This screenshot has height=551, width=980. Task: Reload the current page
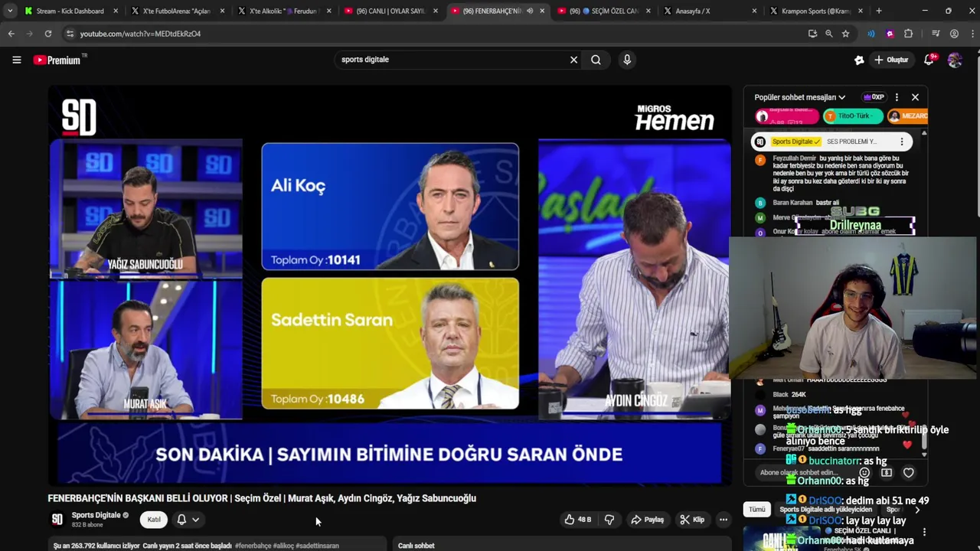pyautogui.click(x=47, y=34)
